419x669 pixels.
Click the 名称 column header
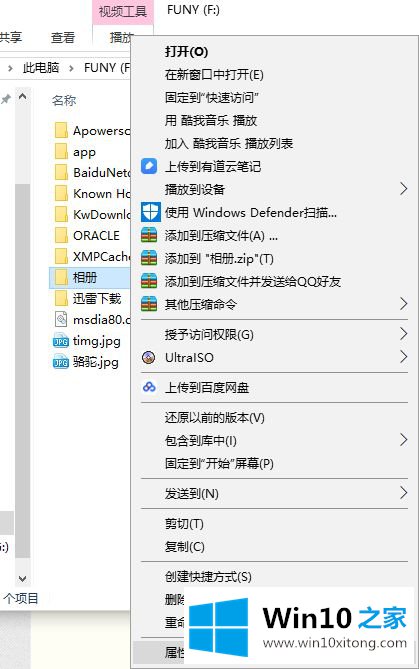point(64,101)
